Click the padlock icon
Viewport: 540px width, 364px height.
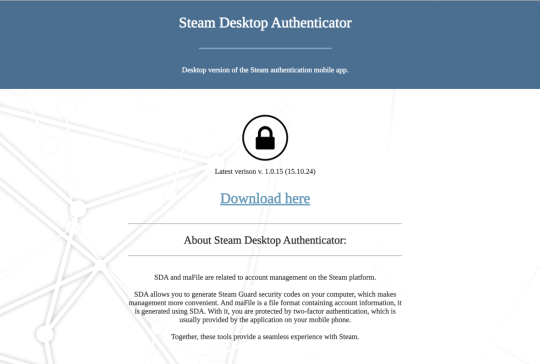coord(265,138)
